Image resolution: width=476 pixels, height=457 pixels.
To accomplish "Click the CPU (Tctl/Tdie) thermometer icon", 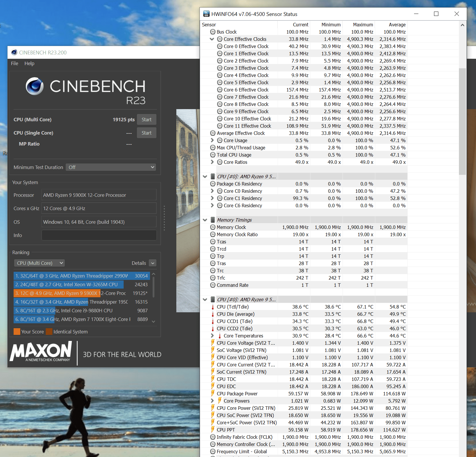I will pos(213,307).
